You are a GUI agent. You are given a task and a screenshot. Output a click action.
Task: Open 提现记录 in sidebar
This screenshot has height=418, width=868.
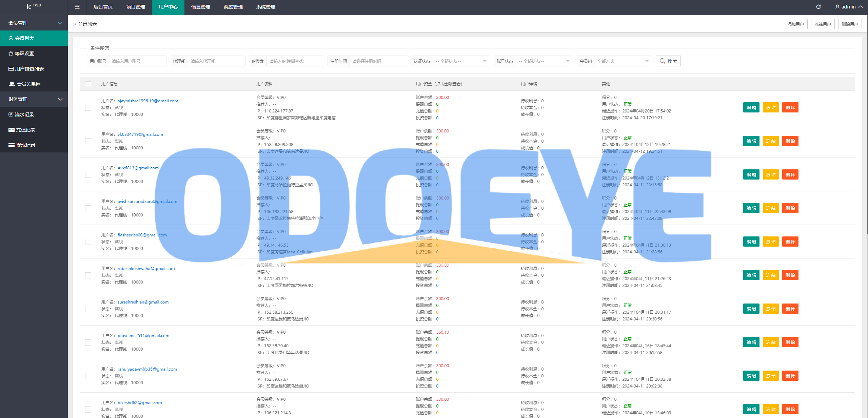34,145
